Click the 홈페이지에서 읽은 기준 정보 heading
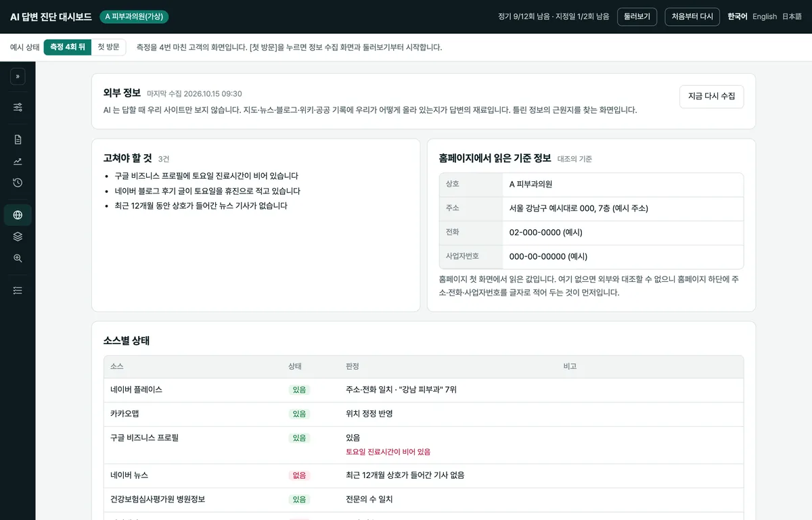812x520 pixels. (495, 158)
